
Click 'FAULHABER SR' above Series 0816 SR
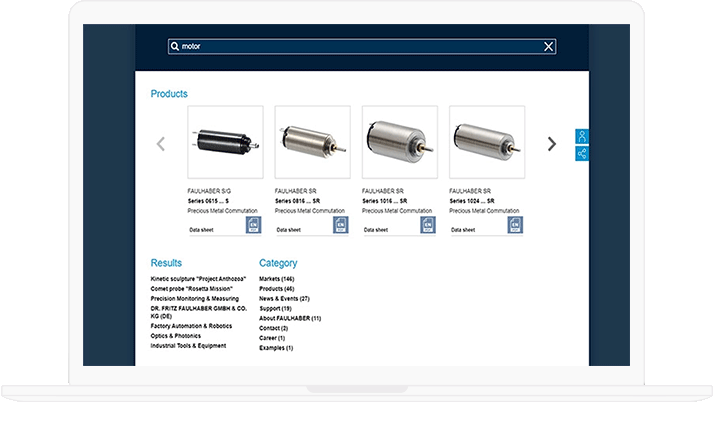295,191
